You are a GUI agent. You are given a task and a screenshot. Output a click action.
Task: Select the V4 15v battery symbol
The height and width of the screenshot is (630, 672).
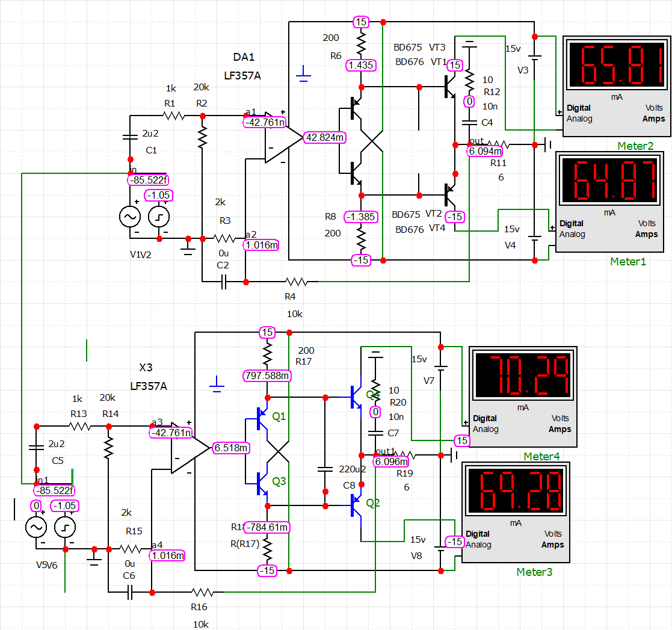pyautogui.click(x=534, y=238)
